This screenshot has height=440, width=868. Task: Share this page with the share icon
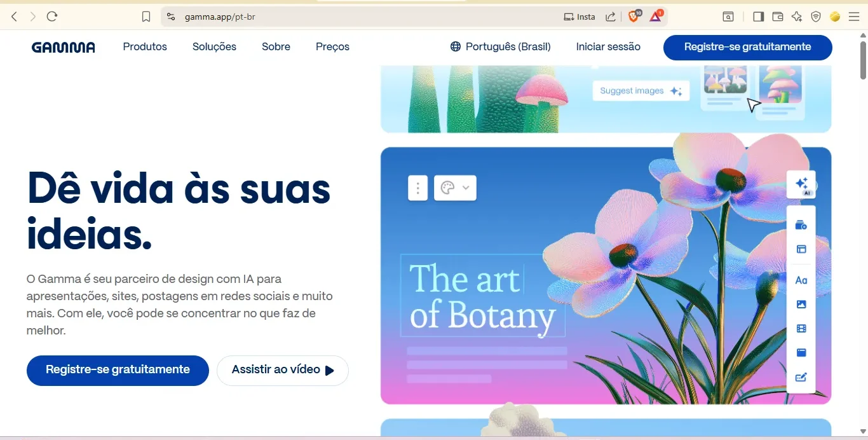611,17
